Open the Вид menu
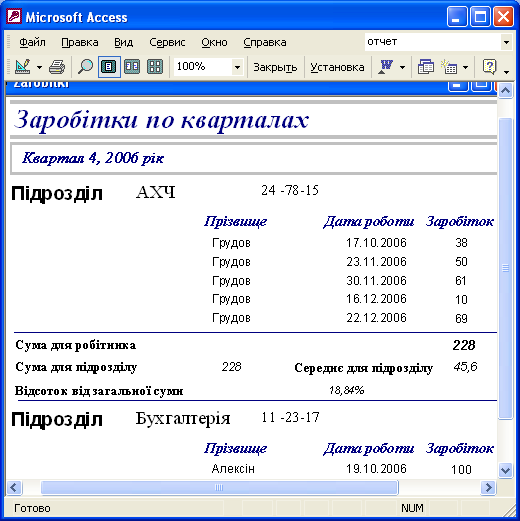Viewport: 520px width, 521px height. click(124, 42)
